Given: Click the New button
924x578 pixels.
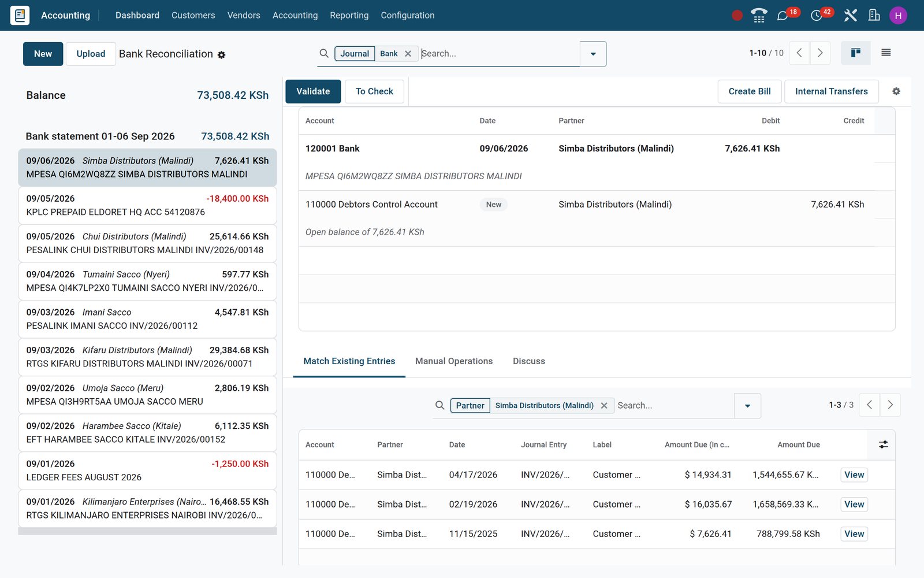Looking at the screenshot, I should click(x=43, y=54).
